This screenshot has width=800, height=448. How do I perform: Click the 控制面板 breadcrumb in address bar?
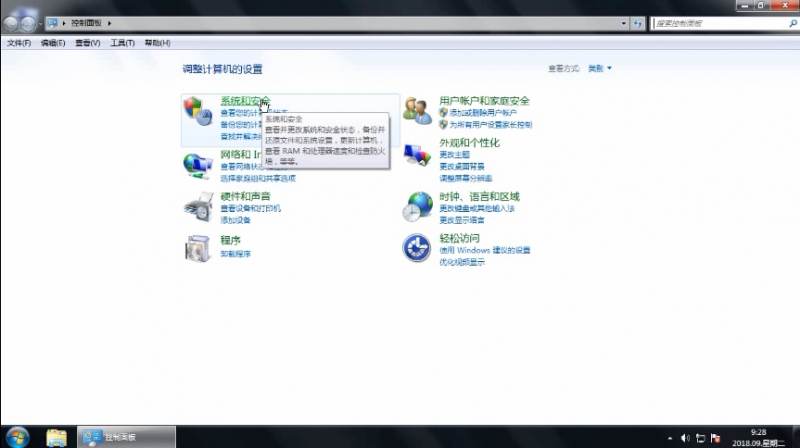(86, 23)
